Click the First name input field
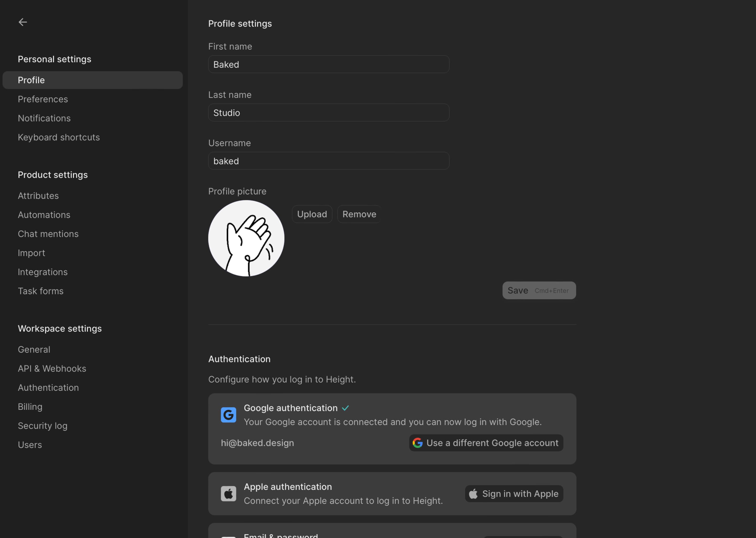 point(329,64)
